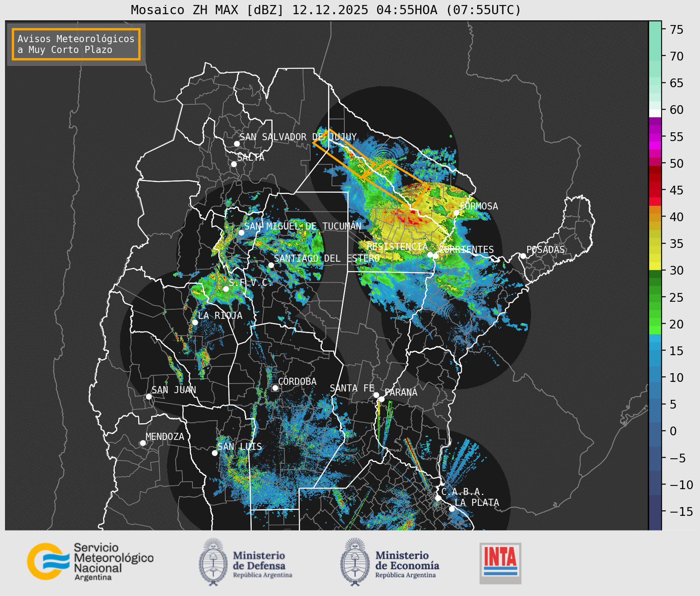Click the CORRIENTES city label
The width and height of the screenshot is (700, 596).
tap(466, 250)
